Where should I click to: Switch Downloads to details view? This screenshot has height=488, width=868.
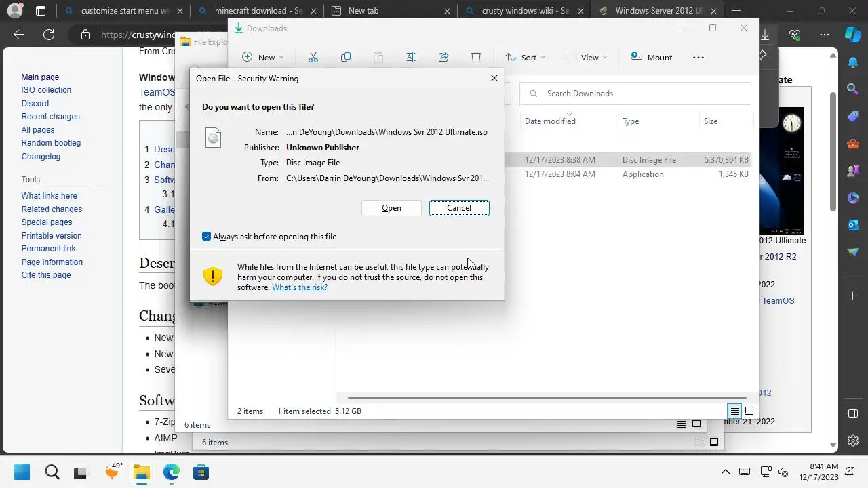(734, 411)
